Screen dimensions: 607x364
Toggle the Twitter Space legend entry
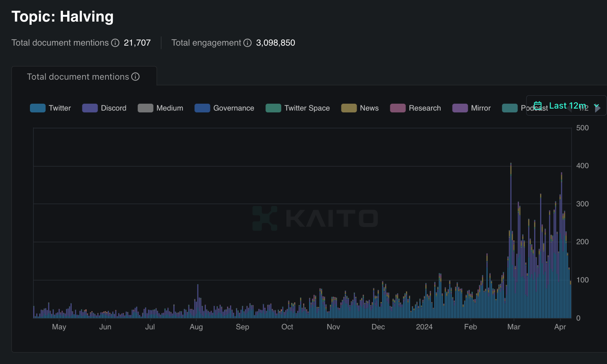click(x=298, y=108)
